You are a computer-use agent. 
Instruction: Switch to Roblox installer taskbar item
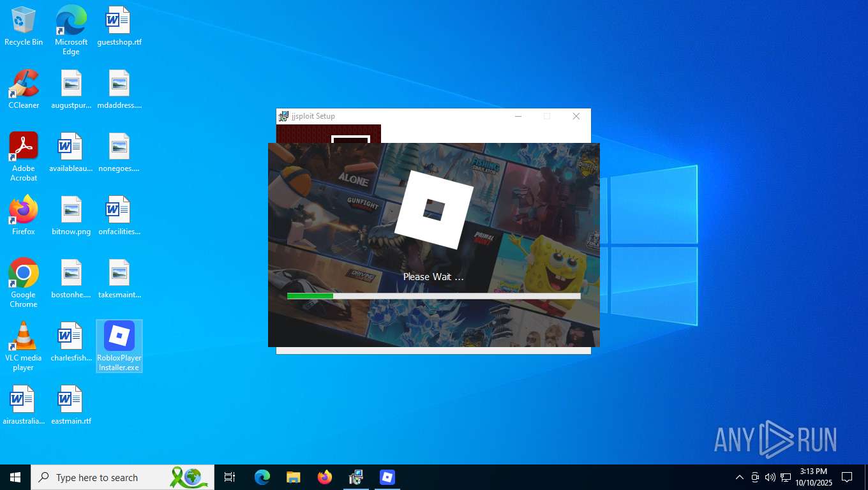tap(387, 477)
